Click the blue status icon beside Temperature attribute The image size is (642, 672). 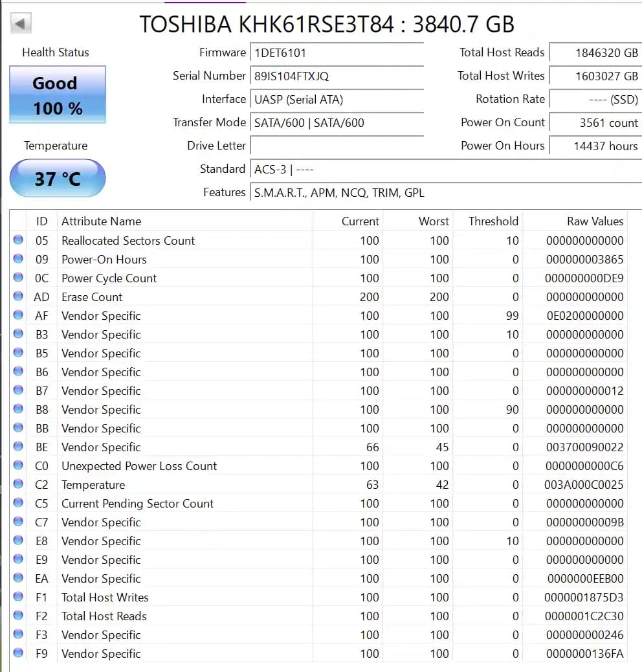pos(17,484)
